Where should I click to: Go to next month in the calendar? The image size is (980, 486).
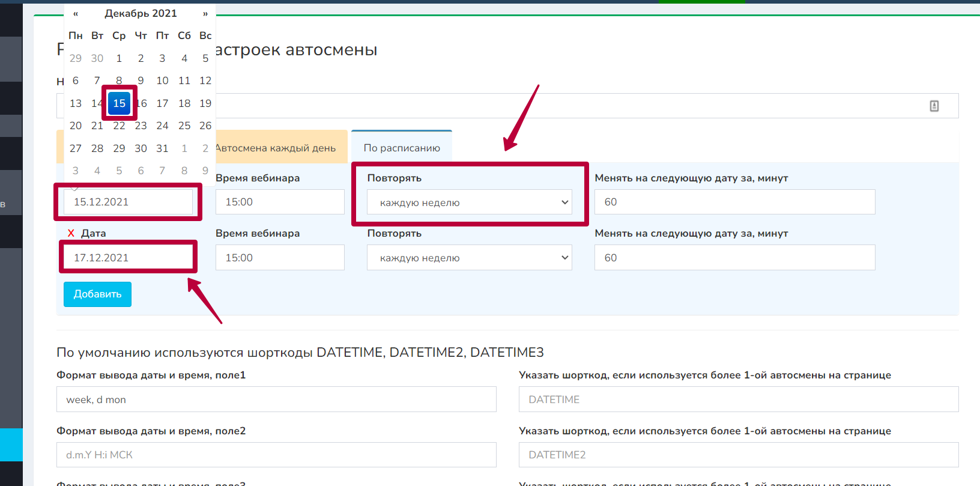[x=205, y=14]
